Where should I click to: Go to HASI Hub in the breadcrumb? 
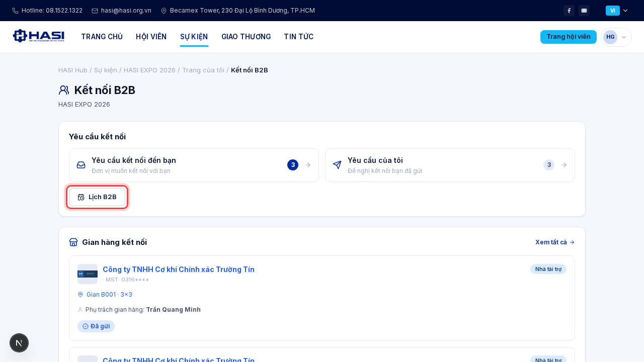(x=73, y=70)
